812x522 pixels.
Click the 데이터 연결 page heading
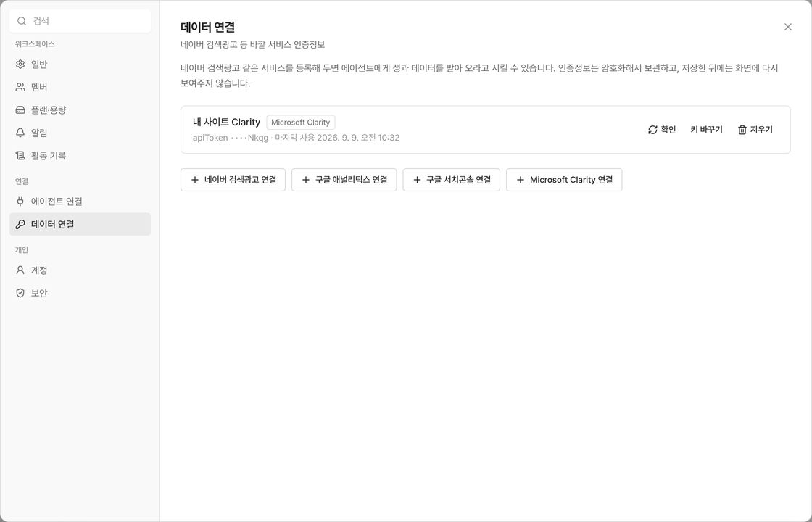click(x=207, y=27)
